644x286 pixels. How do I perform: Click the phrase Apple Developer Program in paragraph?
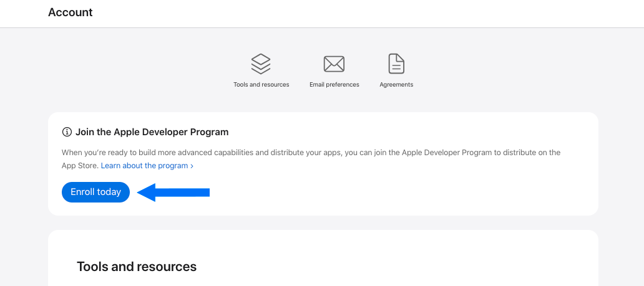point(447,153)
